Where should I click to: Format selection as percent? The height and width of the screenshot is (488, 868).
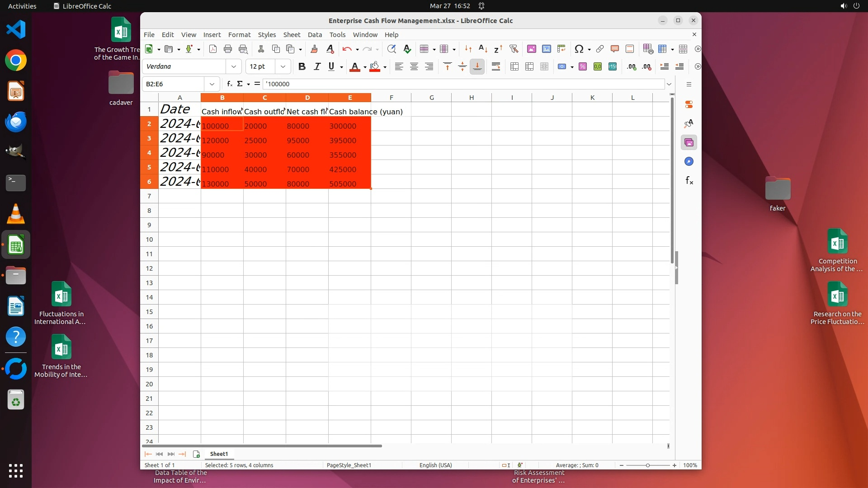pos(583,67)
